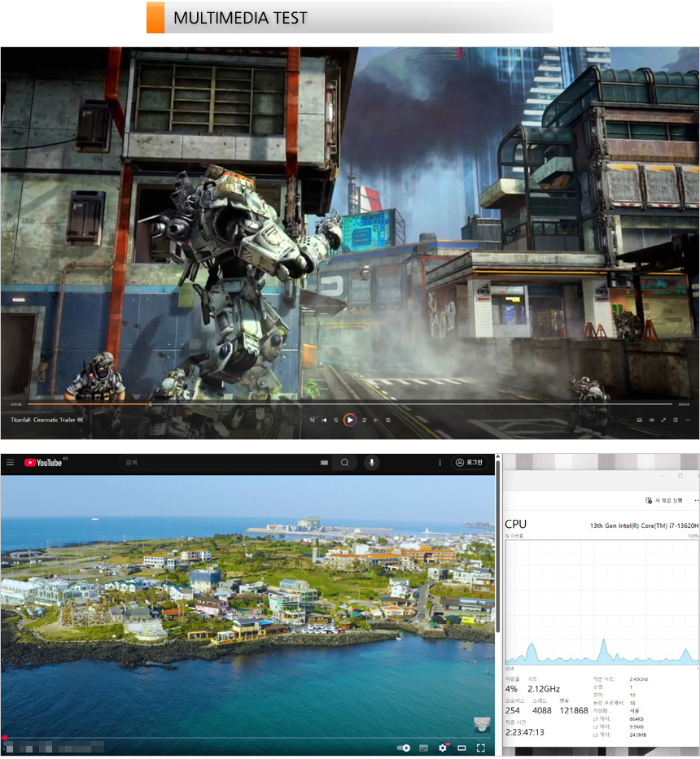Click the channel watermark thumbnail on YouTube video

click(x=482, y=725)
